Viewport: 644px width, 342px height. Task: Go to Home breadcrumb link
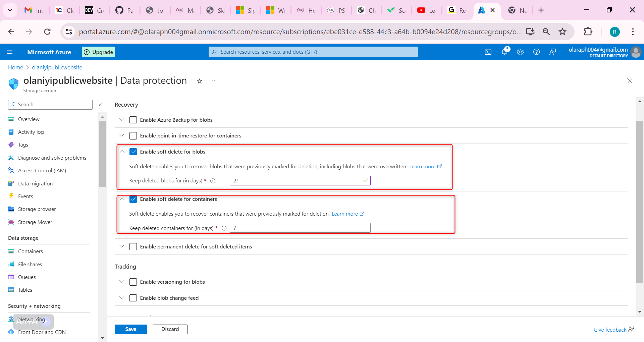click(15, 67)
